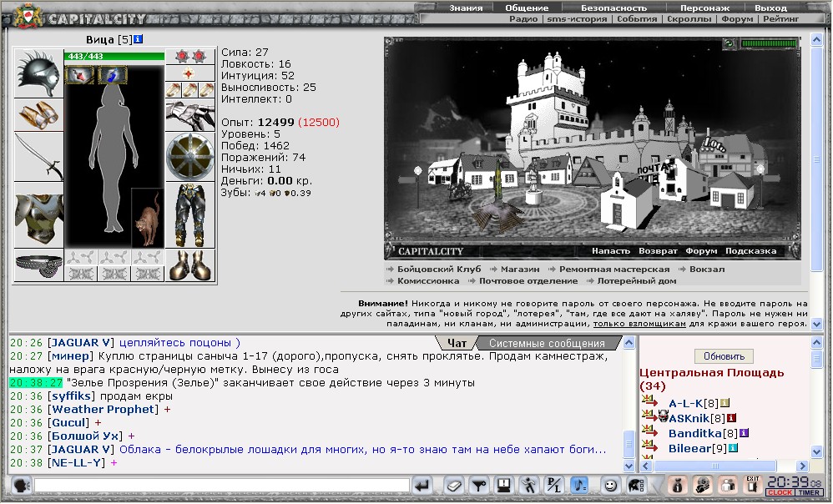Click the red potion effect icon
Viewport: 833px width, 504px height.
click(x=79, y=75)
